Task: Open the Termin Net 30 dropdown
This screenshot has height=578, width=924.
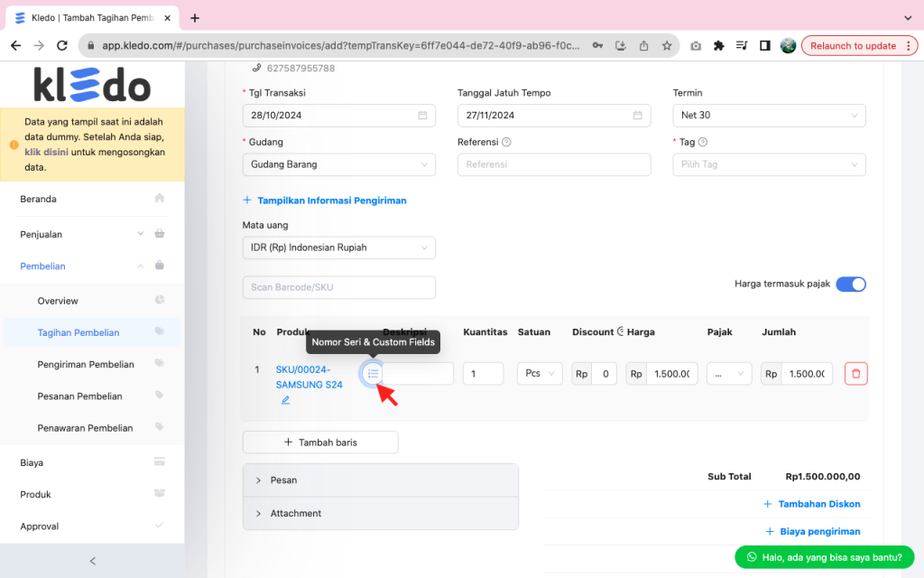Action: (x=769, y=116)
